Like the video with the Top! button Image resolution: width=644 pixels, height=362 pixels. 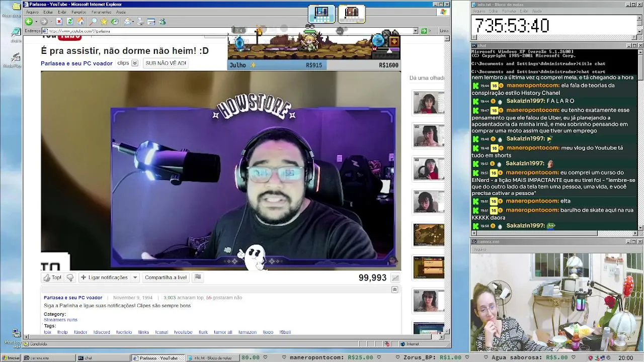tap(52, 278)
